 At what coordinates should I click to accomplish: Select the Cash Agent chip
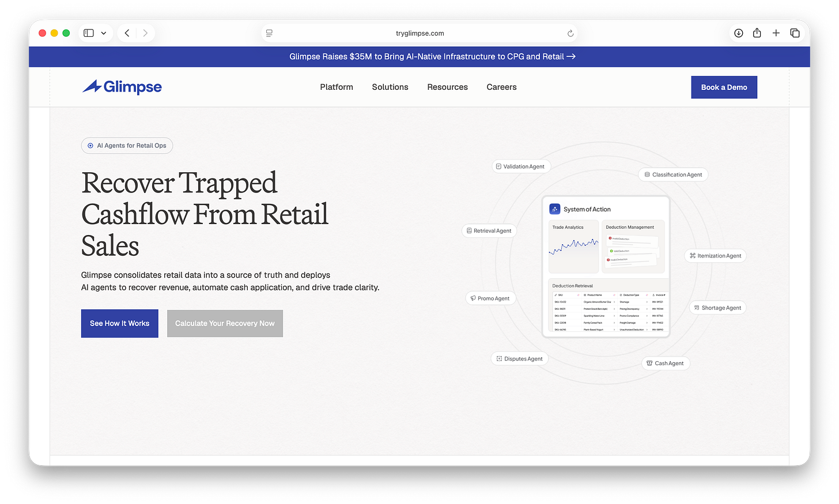pos(666,363)
